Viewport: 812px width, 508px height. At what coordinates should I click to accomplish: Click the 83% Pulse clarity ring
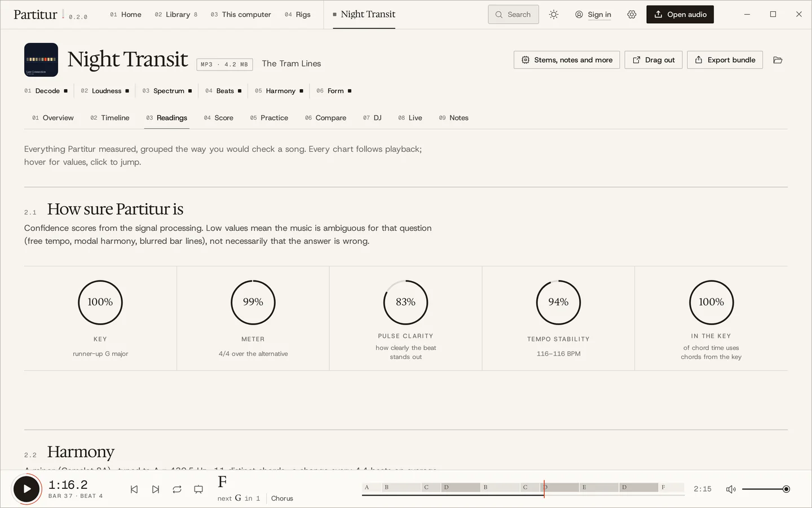coord(406,303)
